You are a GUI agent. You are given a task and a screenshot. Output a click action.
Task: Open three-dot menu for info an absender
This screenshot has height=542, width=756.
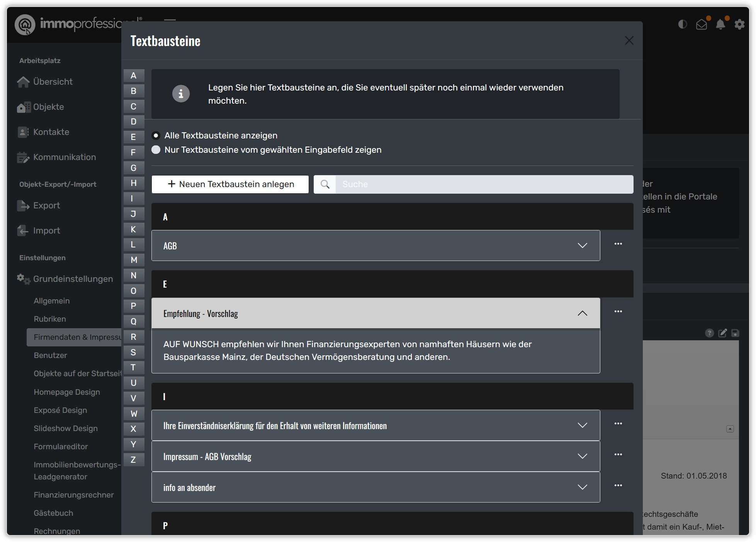click(618, 486)
